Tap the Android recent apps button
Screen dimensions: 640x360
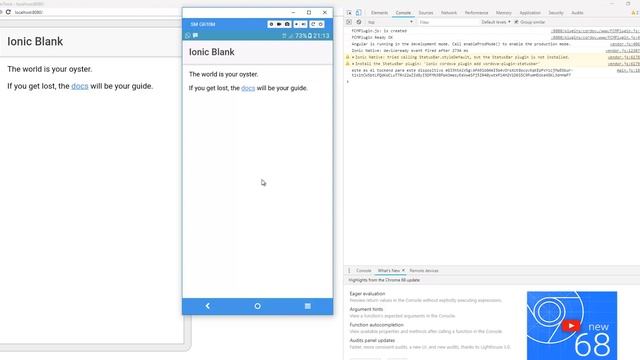[308, 306]
